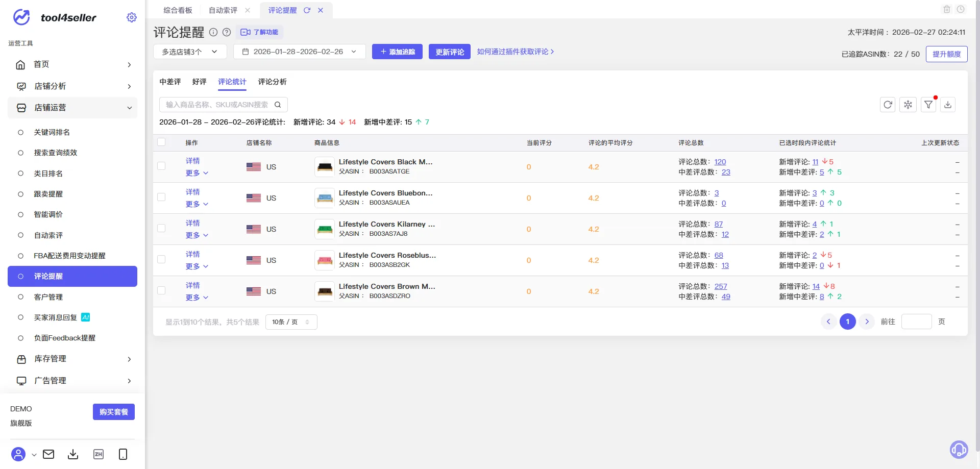The height and width of the screenshot is (469, 980).
Task: Open 关键词排名 in the sidebar
Action: click(x=52, y=132)
